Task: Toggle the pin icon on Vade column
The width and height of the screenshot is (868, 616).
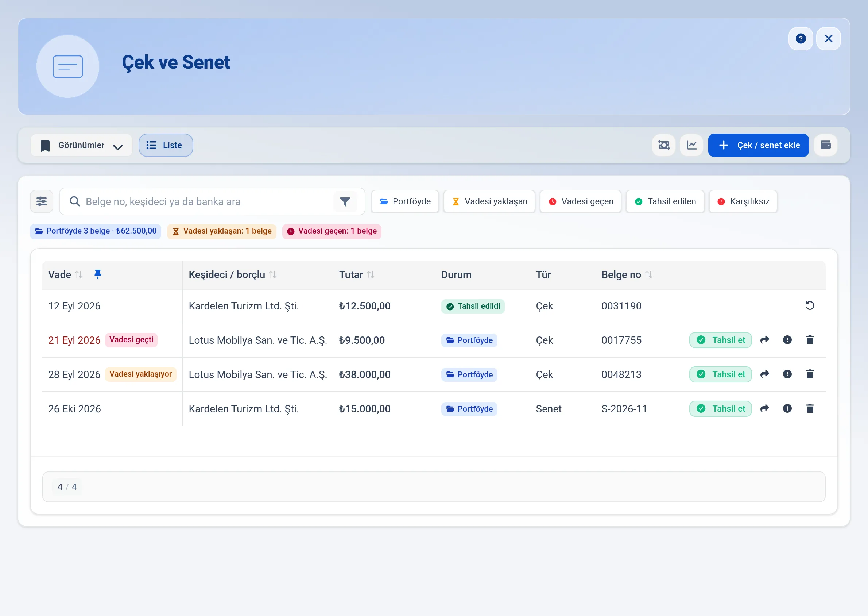Action: pyautogui.click(x=98, y=274)
